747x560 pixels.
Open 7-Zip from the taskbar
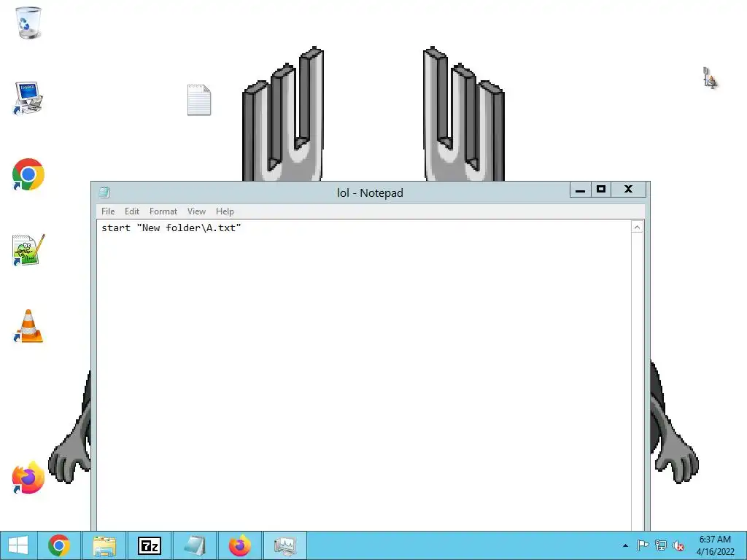149,545
